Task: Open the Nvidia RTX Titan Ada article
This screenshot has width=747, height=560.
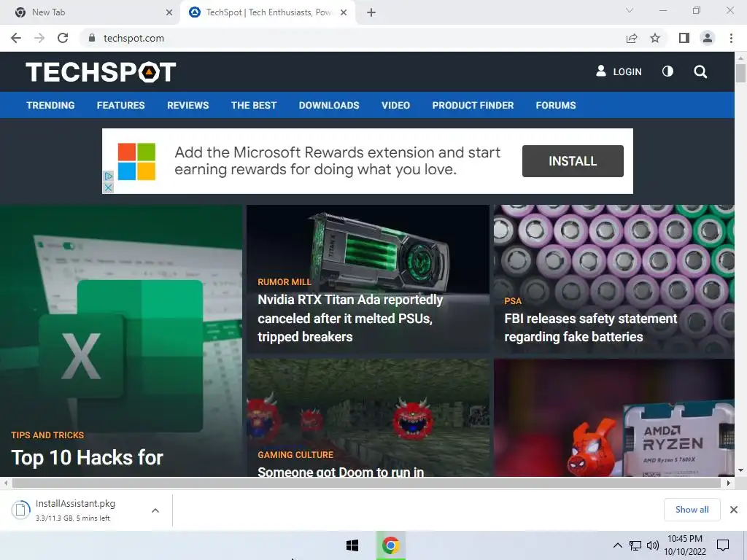Action: pos(349,318)
